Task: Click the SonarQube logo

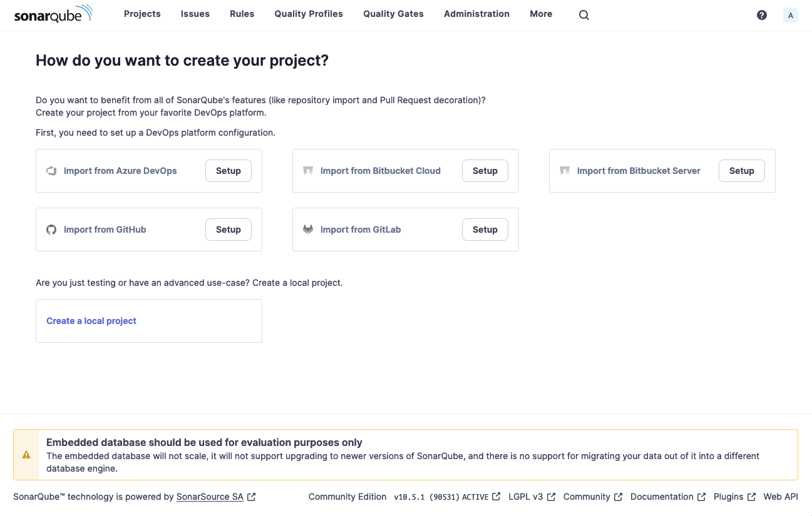Action: [x=53, y=14]
